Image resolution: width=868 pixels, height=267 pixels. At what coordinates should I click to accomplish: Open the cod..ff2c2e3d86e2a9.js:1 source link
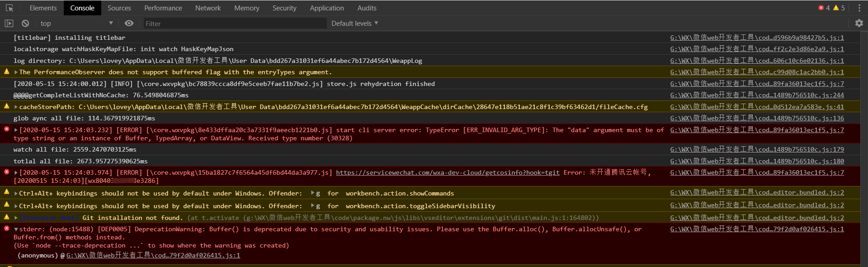click(757, 49)
